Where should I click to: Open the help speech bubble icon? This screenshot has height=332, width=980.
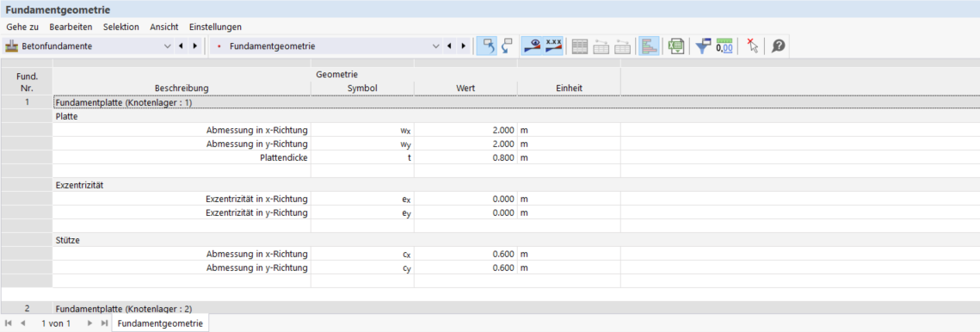778,46
